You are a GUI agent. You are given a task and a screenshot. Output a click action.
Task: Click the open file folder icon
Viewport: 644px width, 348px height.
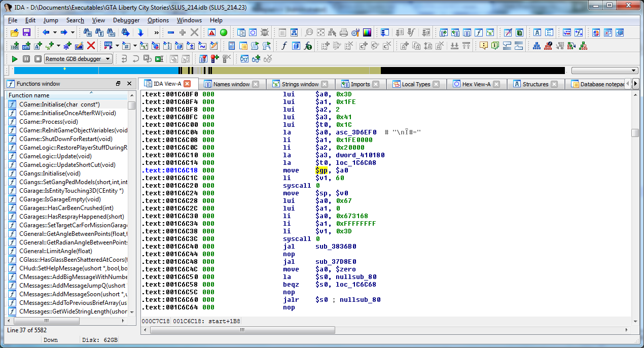click(14, 32)
